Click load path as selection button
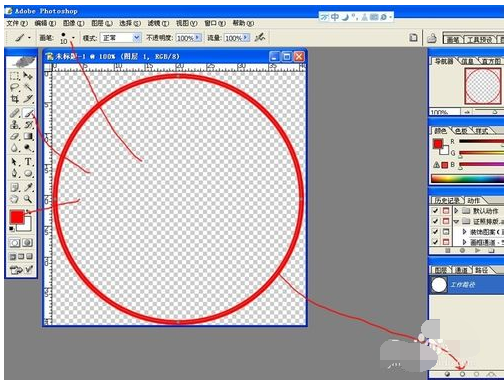The image size is (504, 383). click(477, 374)
